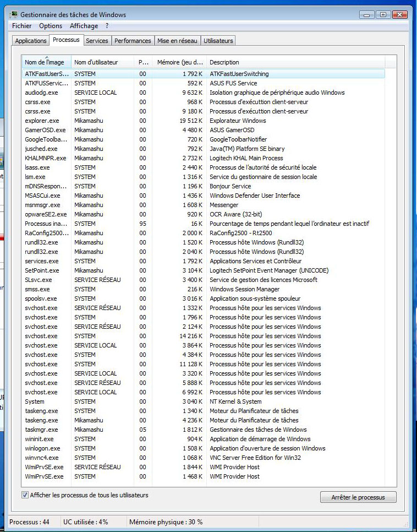Image resolution: width=417 pixels, height=532 pixels.
Task: Click the Arrêter le processus button
Action: coord(358,497)
